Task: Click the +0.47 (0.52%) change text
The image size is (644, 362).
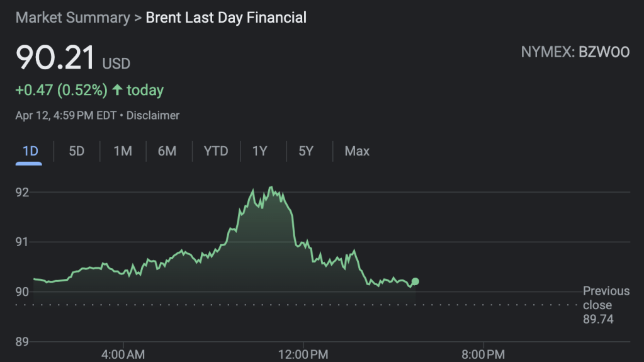Action: (61, 90)
